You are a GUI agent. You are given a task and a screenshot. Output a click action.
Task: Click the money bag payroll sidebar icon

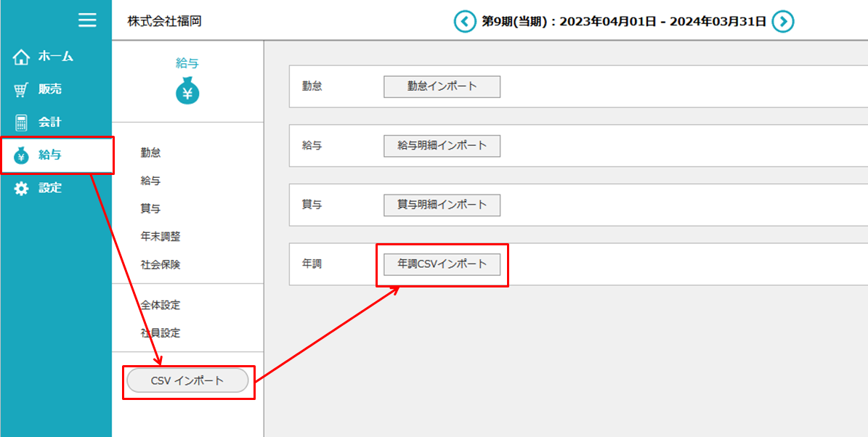click(x=22, y=155)
